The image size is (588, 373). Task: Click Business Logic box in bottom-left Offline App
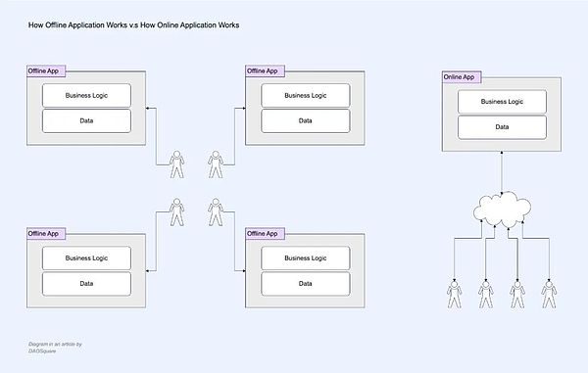coord(86,258)
